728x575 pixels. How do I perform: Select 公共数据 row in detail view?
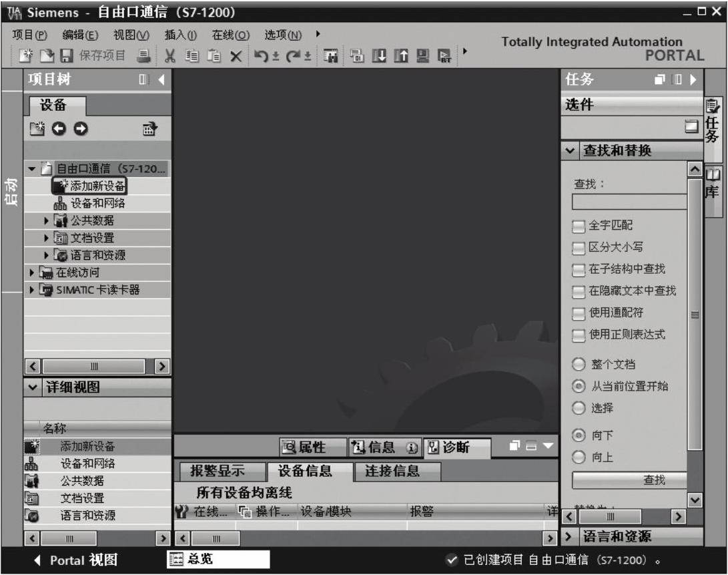[x=97, y=481]
